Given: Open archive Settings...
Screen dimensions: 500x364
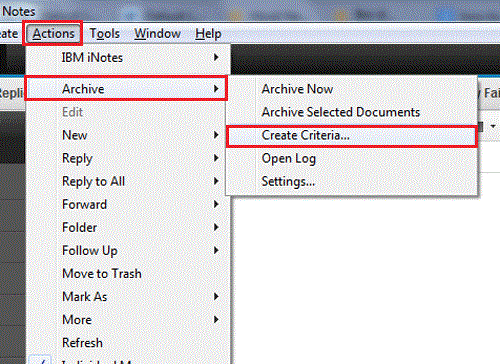Looking at the screenshot, I should pos(352,181).
